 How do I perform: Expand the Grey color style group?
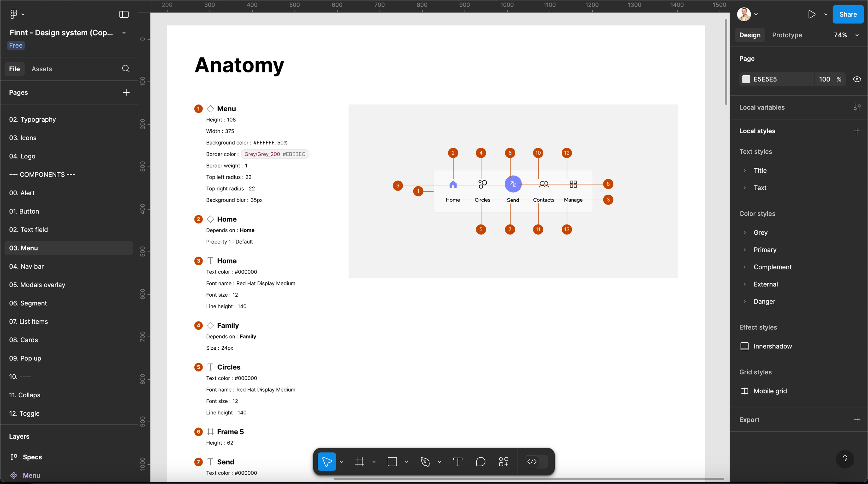point(744,233)
